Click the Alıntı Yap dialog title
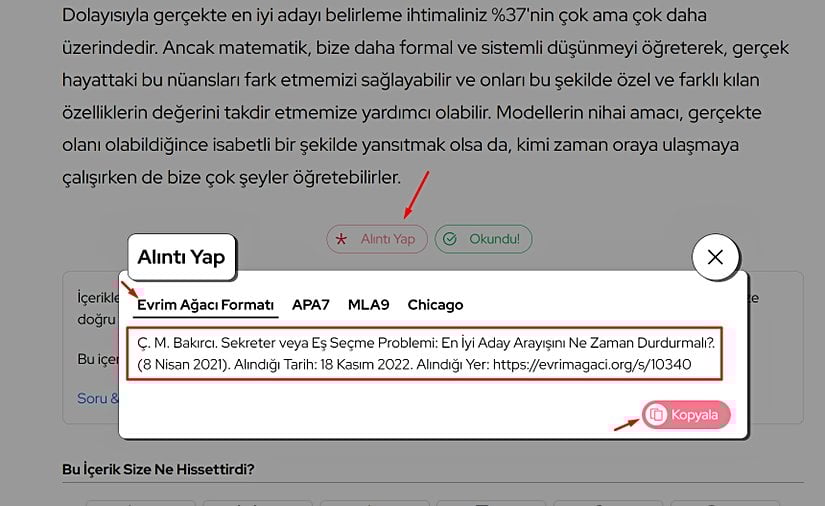825x506 pixels. [x=181, y=257]
